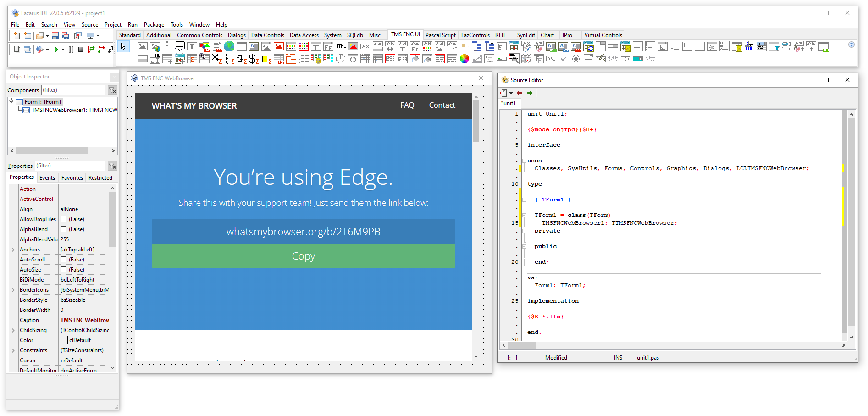The image size is (868, 416).
Task: Click the Components filter input field
Action: [x=73, y=90]
